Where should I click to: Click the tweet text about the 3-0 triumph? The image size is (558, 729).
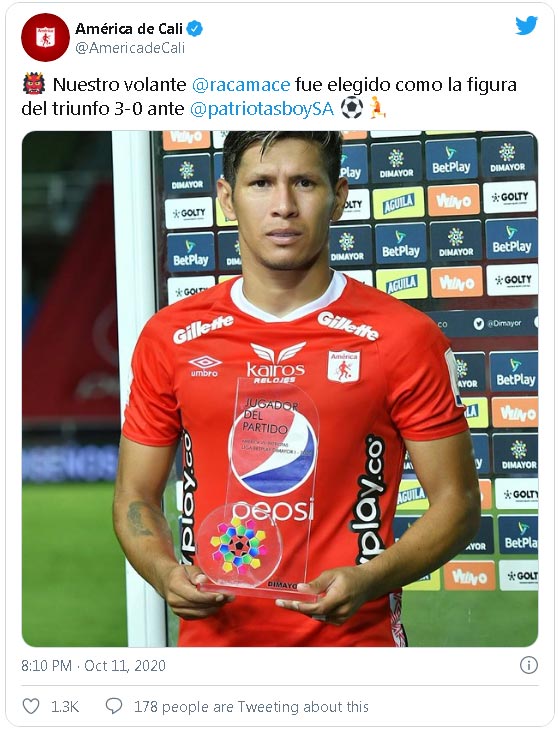[x=269, y=97]
